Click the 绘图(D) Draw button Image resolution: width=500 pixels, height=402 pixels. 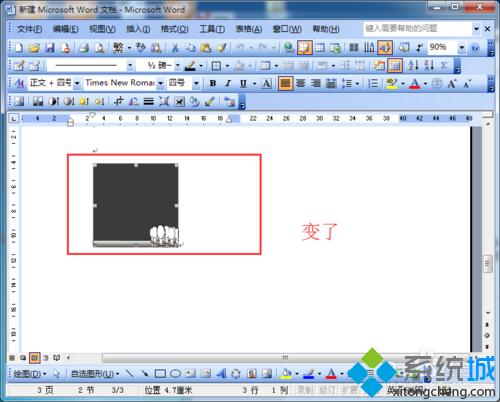coord(30,374)
